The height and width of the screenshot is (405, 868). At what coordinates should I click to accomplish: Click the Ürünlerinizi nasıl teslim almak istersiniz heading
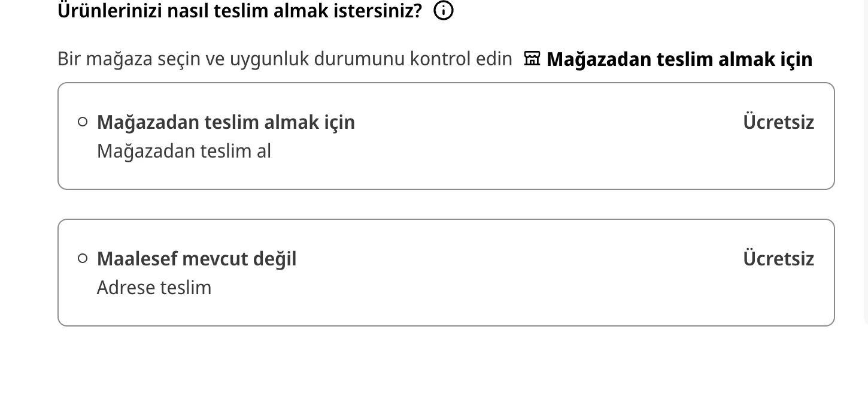(239, 11)
